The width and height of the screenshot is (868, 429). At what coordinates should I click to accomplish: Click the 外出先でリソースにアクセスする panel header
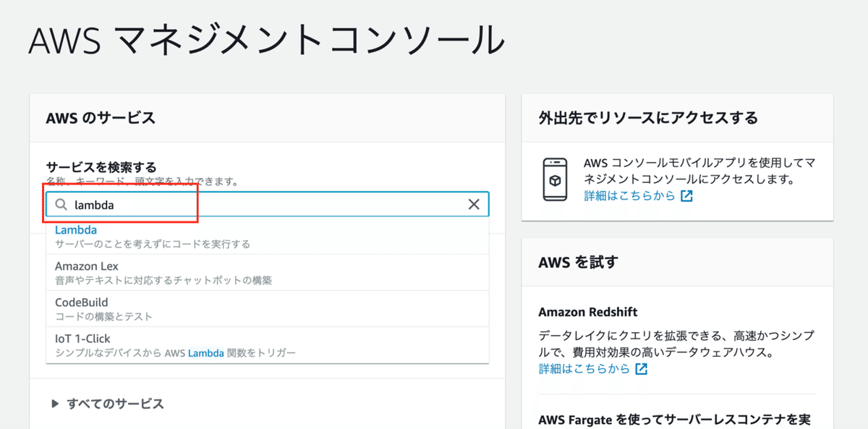coord(646,117)
